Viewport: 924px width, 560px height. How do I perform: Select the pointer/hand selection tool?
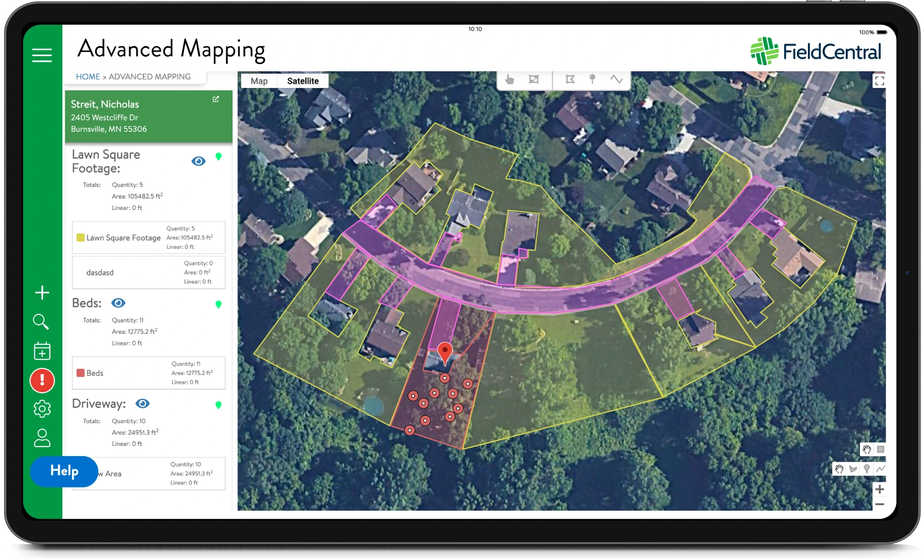tap(508, 80)
